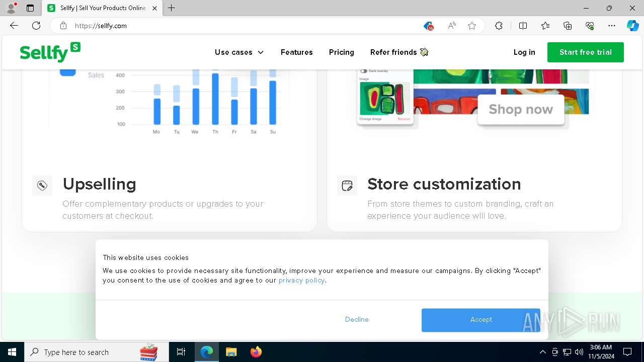Click the Upselling tag icon

42,186
